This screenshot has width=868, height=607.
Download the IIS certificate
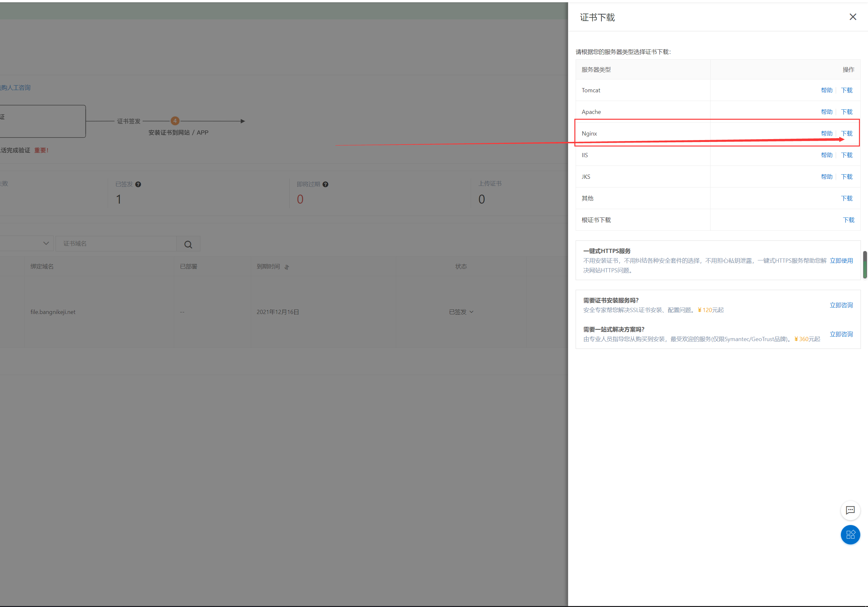coord(846,155)
